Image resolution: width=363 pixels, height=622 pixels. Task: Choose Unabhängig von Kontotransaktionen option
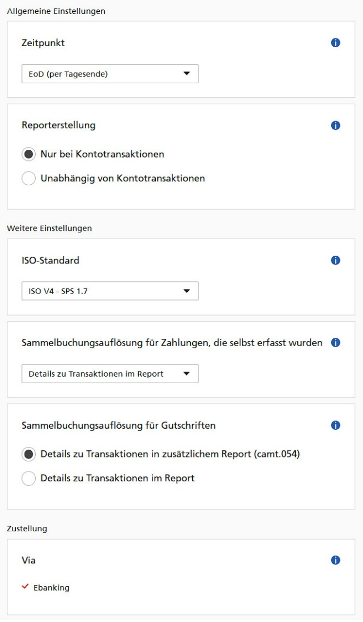click(x=29, y=179)
